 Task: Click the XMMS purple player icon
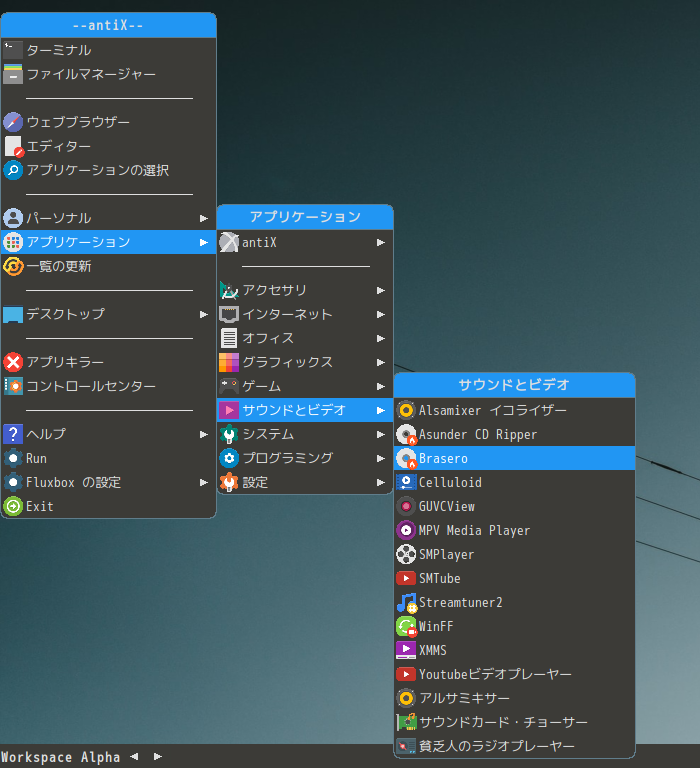pos(406,650)
